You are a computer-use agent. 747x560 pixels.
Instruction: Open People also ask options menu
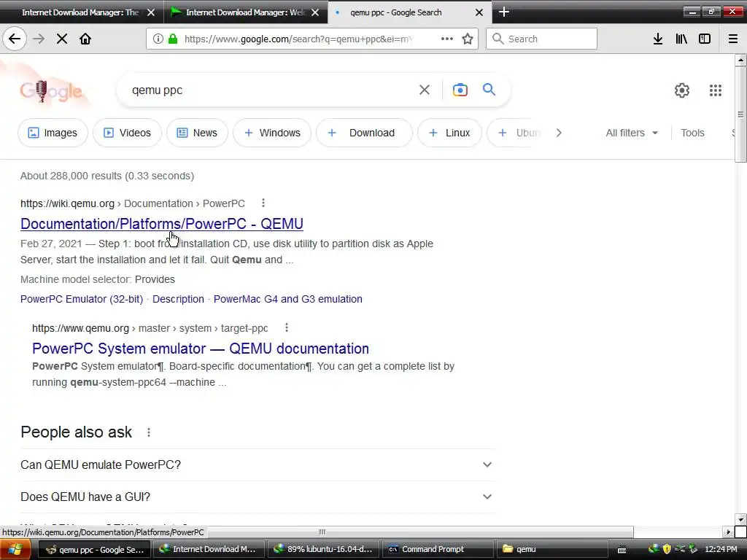(x=149, y=432)
